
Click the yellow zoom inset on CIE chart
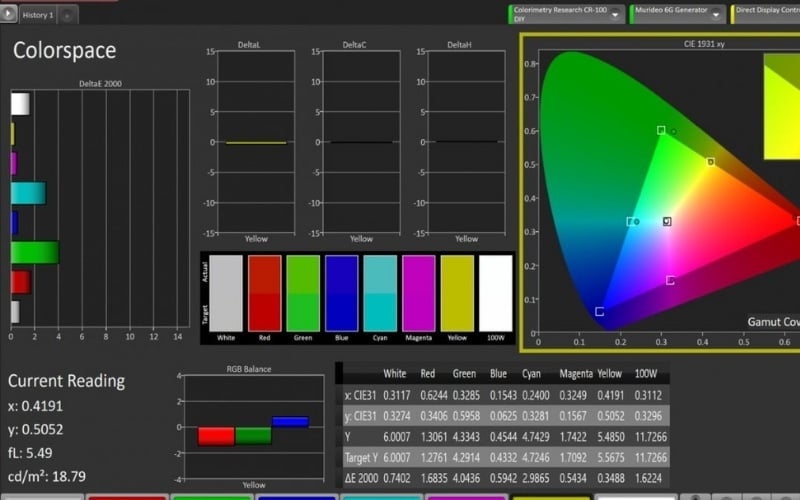[782, 107]
